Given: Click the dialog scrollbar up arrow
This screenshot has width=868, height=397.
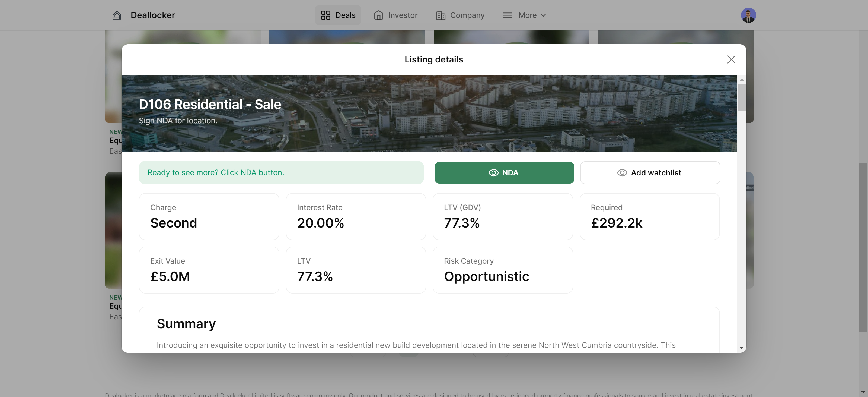Looking at the screenshot, I should coord(741,80).
